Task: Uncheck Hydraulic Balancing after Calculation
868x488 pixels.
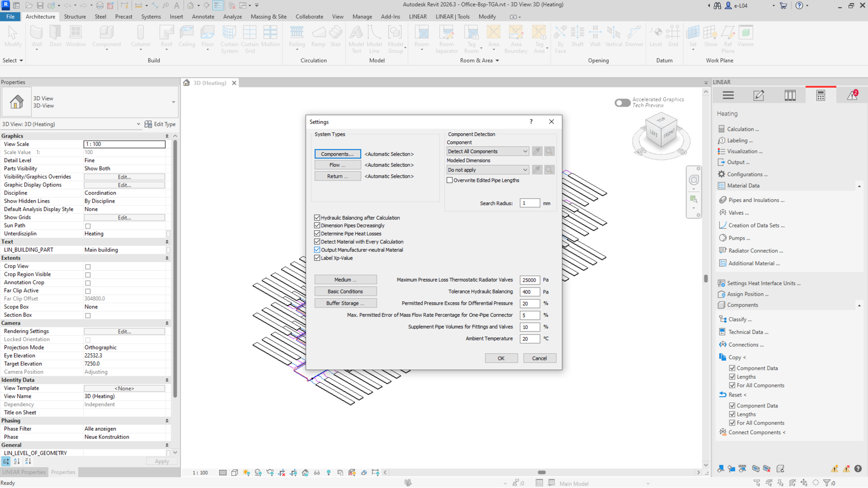Action: [317, 218]
